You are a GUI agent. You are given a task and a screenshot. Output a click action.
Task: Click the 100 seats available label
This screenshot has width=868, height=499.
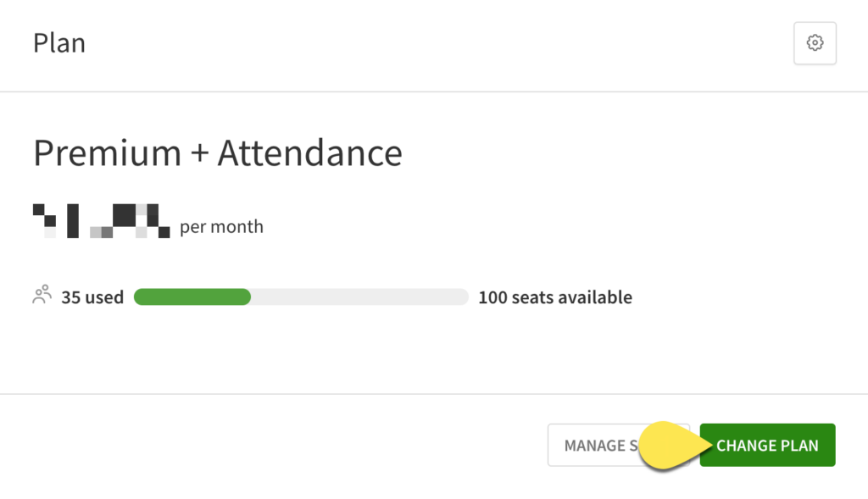point(555,297)
